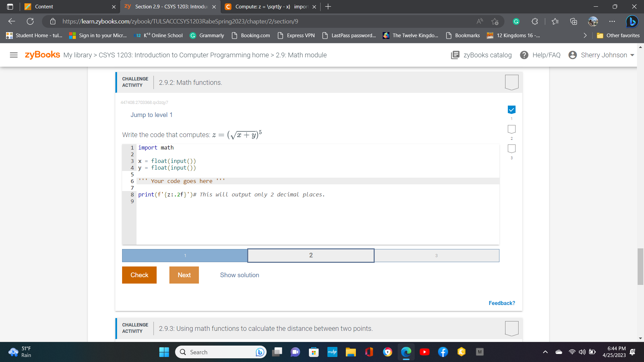Screen dimensions: 644x362
Task: Open the zyBooks navigation hamburger menu
Action: pyautogui.click(x=13, y=55)
